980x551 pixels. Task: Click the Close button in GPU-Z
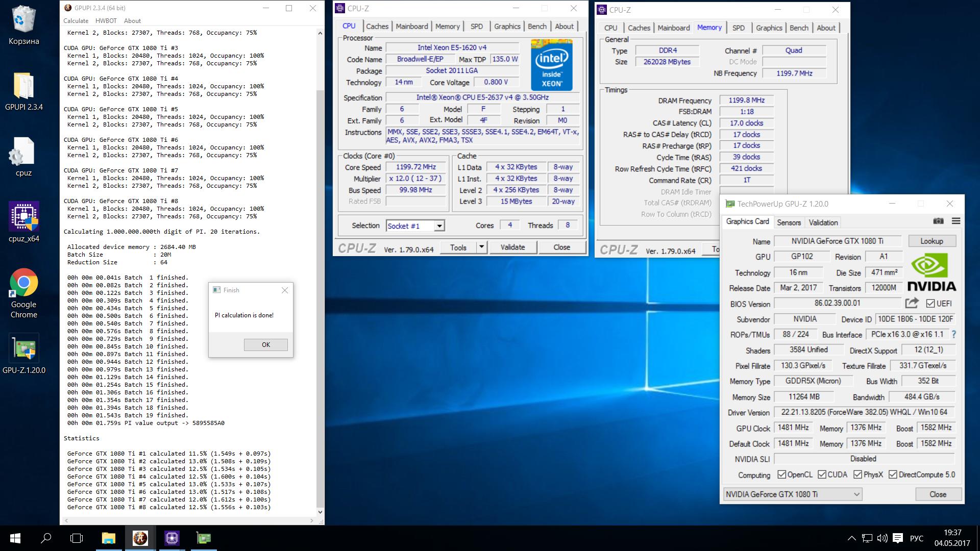click(938, 494)
